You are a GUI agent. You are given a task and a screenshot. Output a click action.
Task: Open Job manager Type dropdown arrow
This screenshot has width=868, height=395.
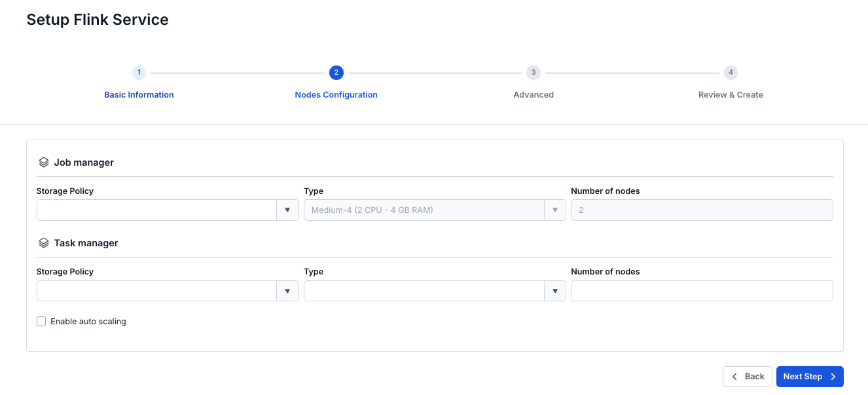point(554,210)
